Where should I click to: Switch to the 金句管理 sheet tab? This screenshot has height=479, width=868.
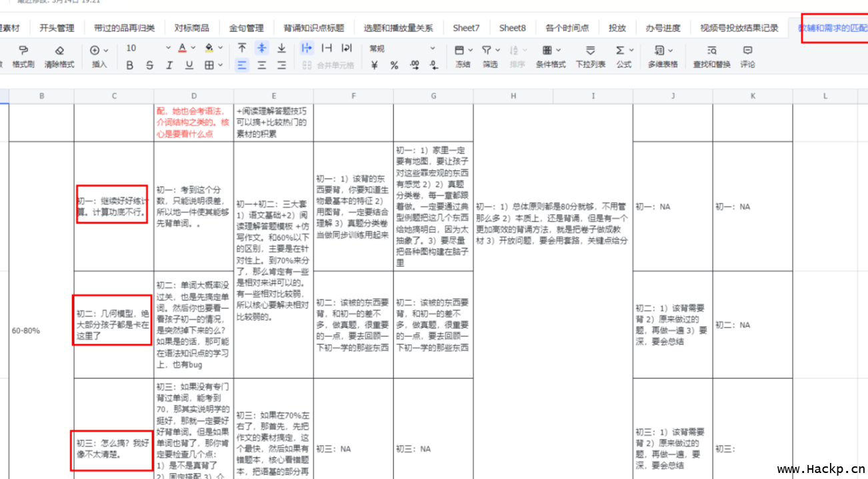point(246,28)
